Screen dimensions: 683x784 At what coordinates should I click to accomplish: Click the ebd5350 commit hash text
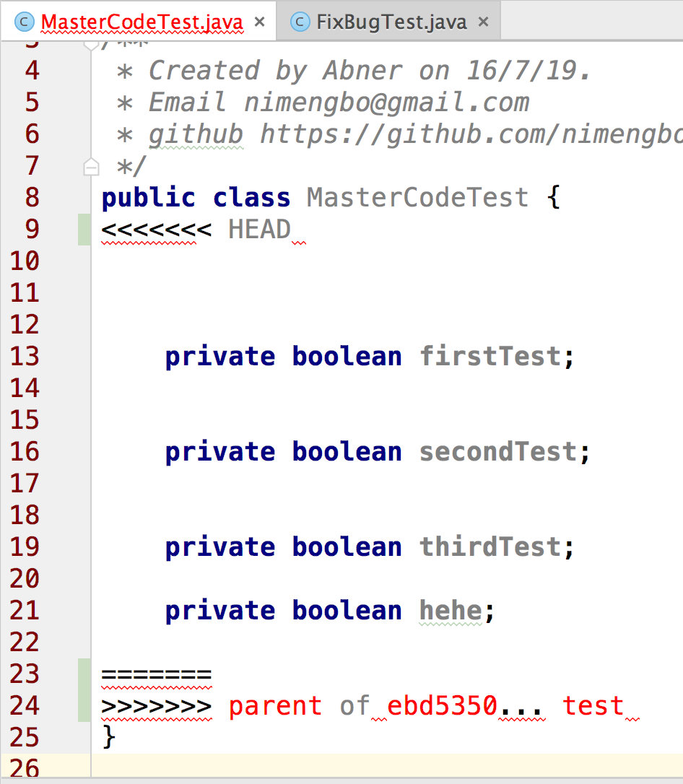click(442, 705)
